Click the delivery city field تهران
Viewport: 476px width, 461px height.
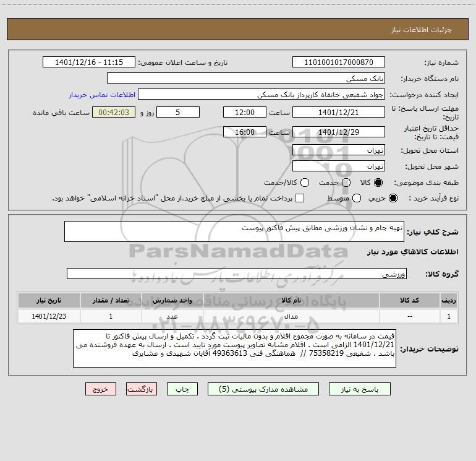tap(339, 166)
